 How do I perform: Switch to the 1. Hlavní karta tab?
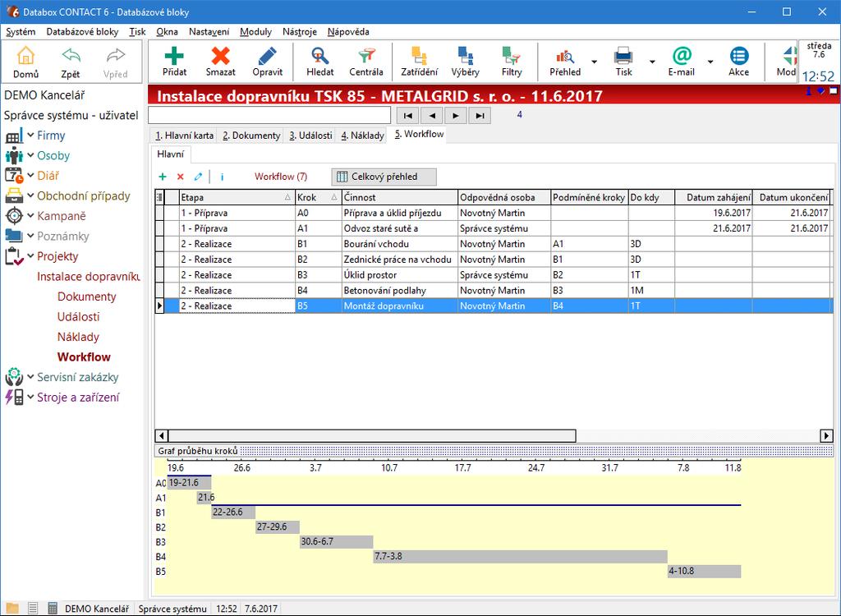click(x=184, y=136)
